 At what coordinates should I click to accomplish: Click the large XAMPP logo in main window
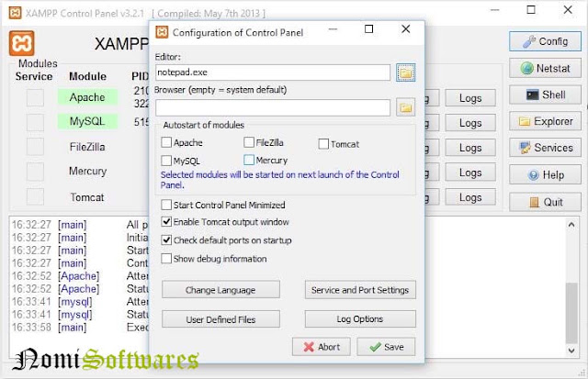tap(22, 43)
